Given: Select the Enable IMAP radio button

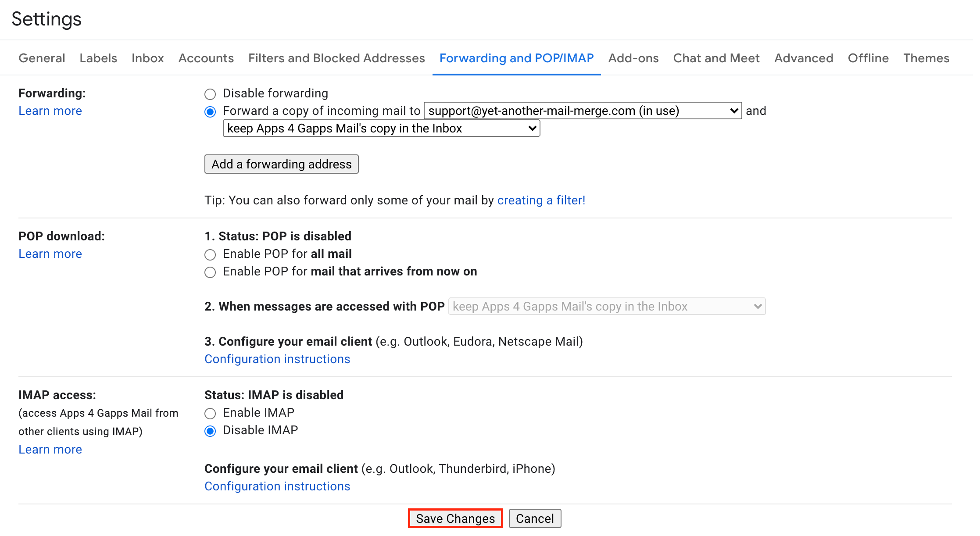Looking at the screenshot, I should [x=210, y=413].
